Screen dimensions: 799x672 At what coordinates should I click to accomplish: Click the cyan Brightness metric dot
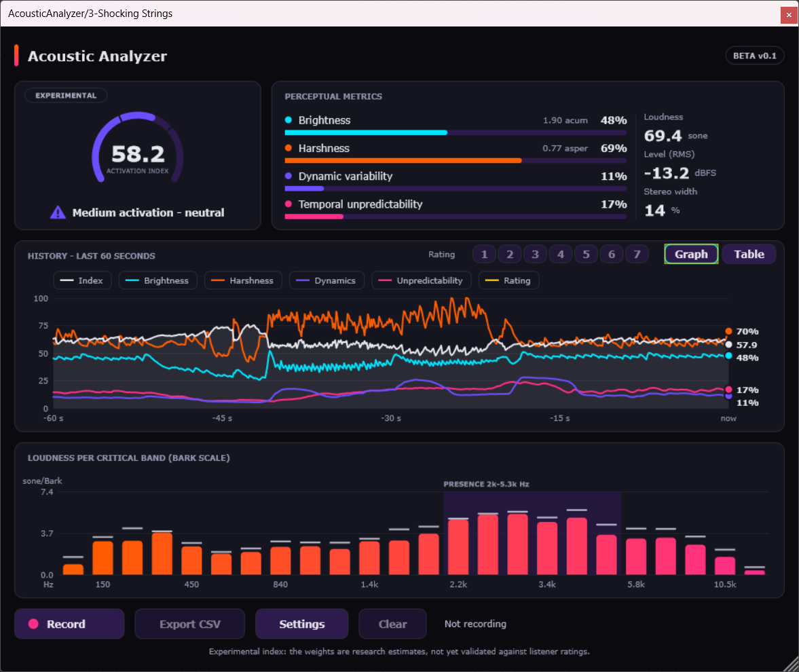289,120
